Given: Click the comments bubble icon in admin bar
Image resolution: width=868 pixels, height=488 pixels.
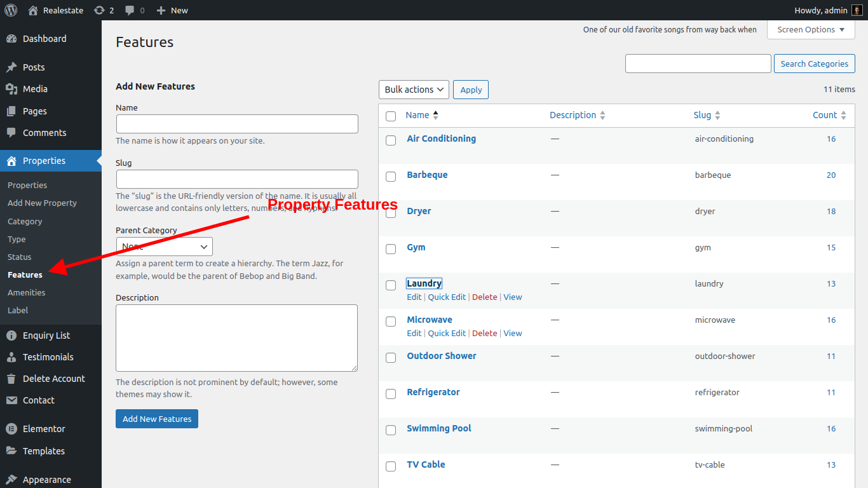Looking at the screenshot, I should [x=130, y=10].
